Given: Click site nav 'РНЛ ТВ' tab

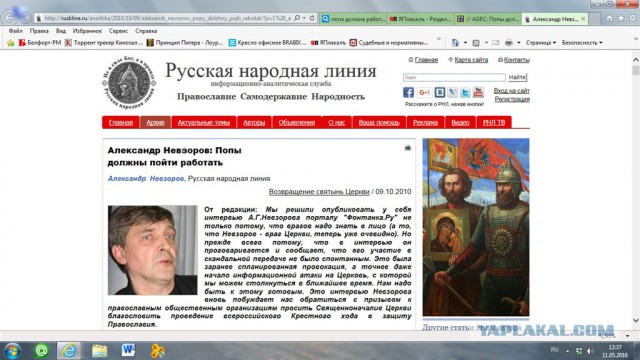Looking at the screenshot, I should pyautogui.click(x=494, y=122).
